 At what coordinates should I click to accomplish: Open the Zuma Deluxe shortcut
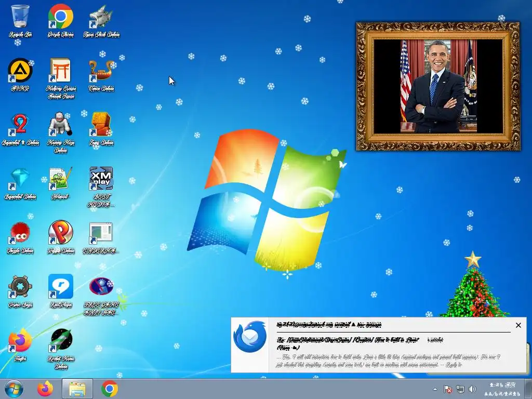click(x=101, y=129)
